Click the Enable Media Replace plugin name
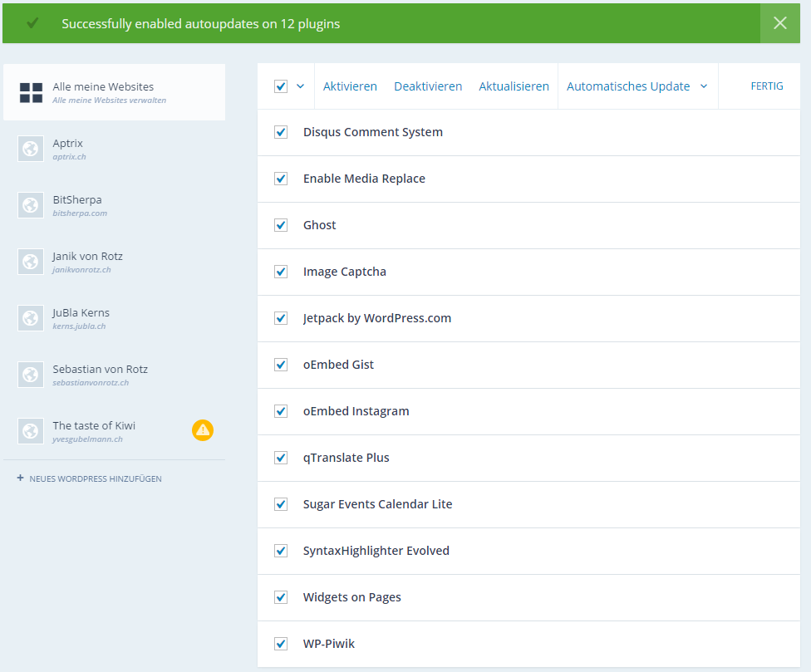Viewport: 811px width, 672px height. (x=364, y=179)
